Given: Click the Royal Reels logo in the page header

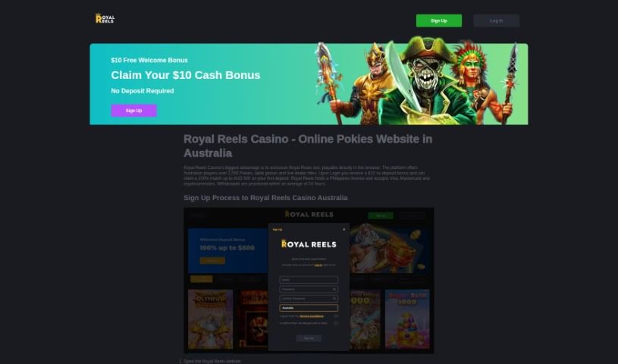Looking at the screenshot, I should click(105, 18).
